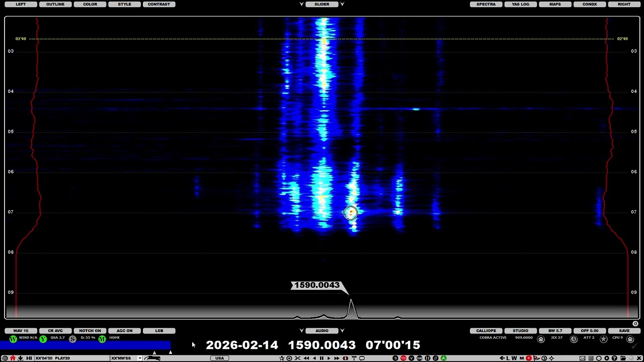Click the folder icon in bottom bar

click(x=623, y=358)
